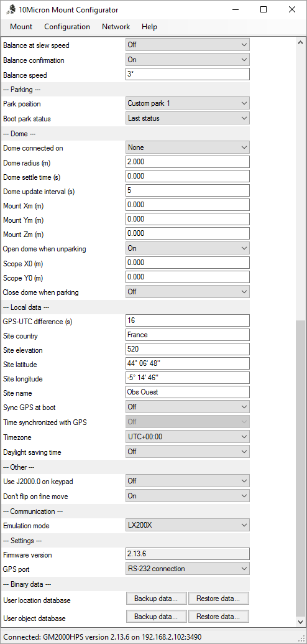Toggle Balance confirmation On/Off dropdown

point(188,60)
